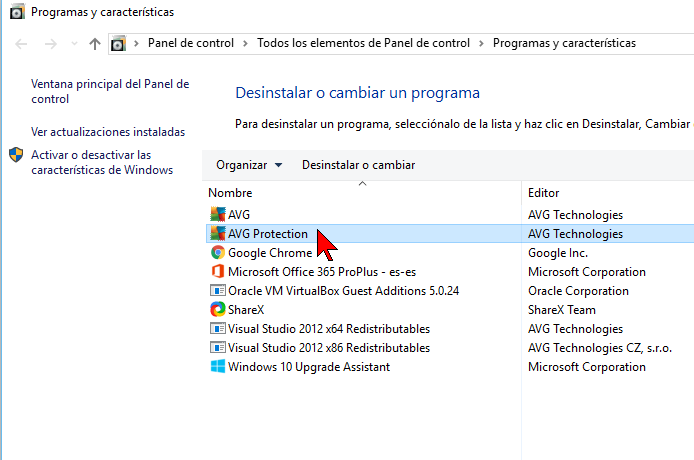Sort by the Nombre column header
This screenshot has width=694, height=460.
[x=362, y=193]
